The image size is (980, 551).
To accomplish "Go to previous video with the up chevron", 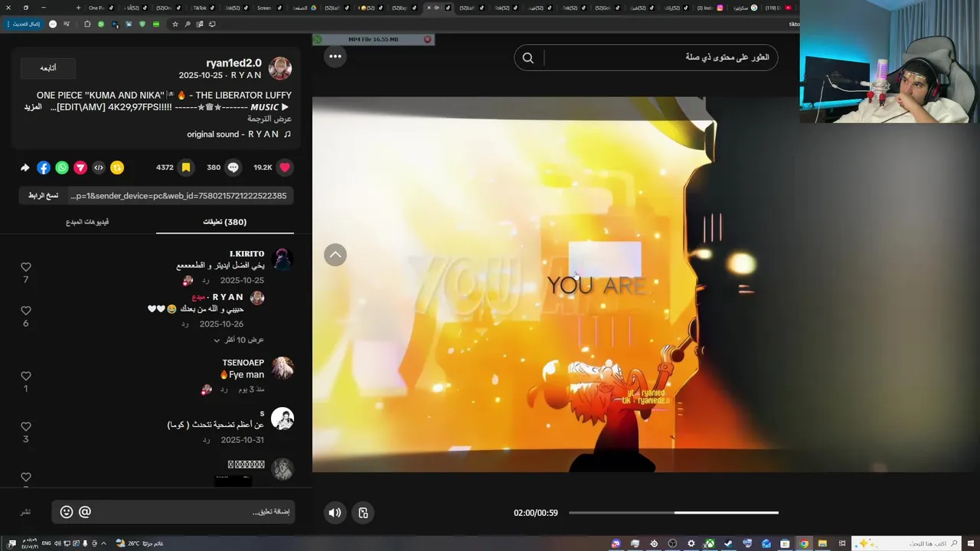I will click(335, 255).
